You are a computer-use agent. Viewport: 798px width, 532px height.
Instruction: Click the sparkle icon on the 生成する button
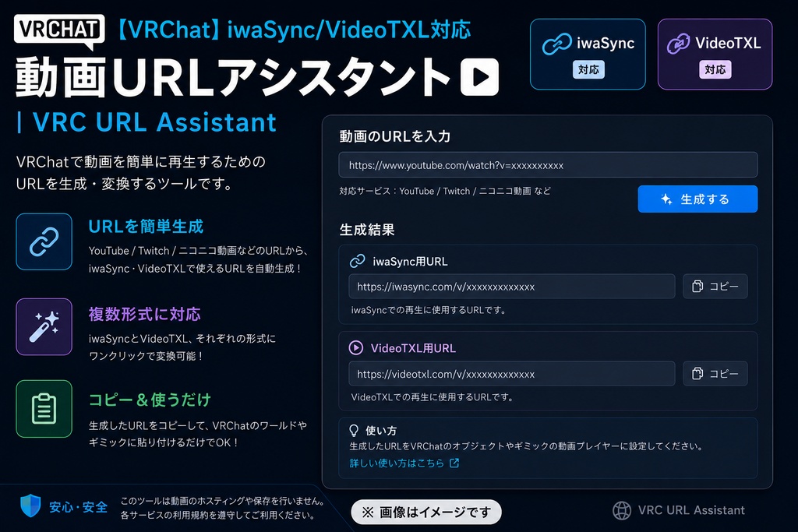[667, 199]
